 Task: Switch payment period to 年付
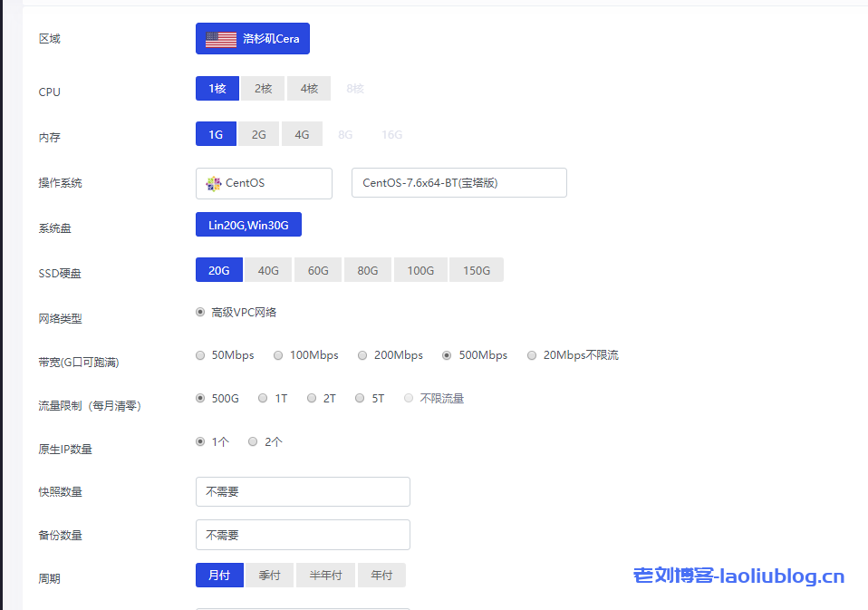coord(381,575)
